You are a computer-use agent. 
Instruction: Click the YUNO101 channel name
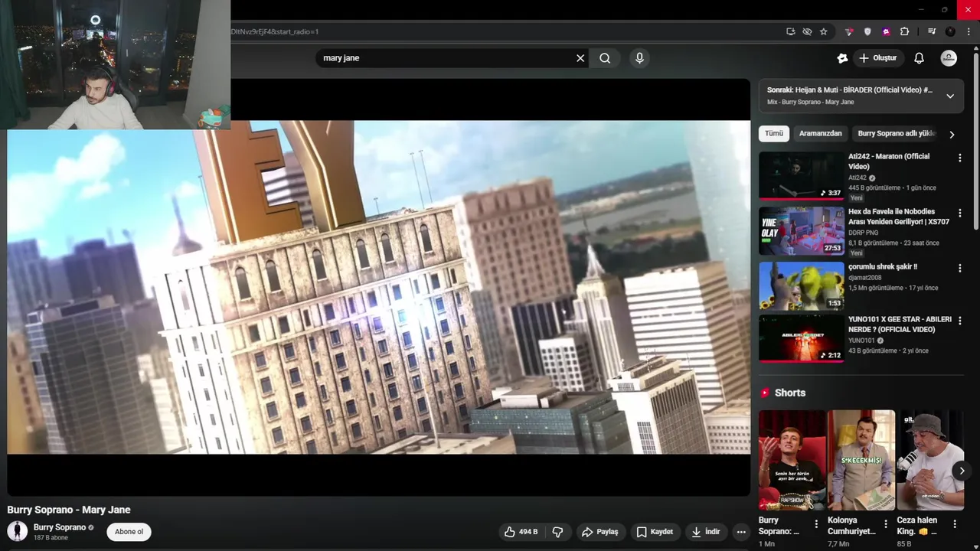tap(861, 341)
